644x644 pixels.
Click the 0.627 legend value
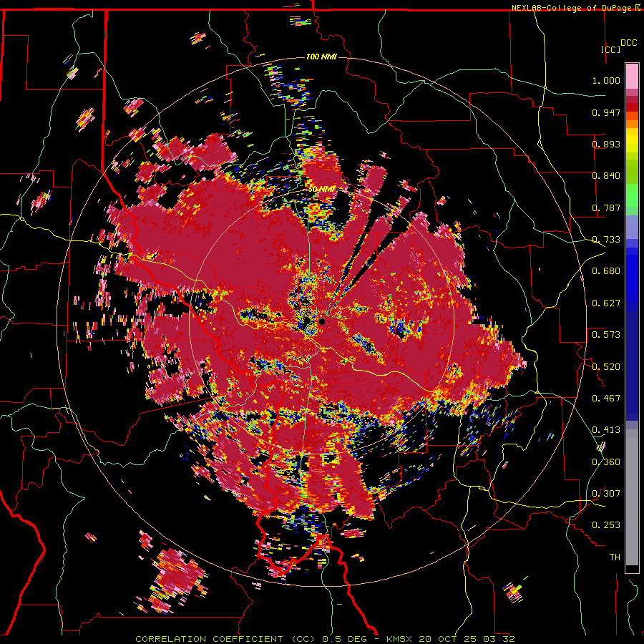(606, 303)
